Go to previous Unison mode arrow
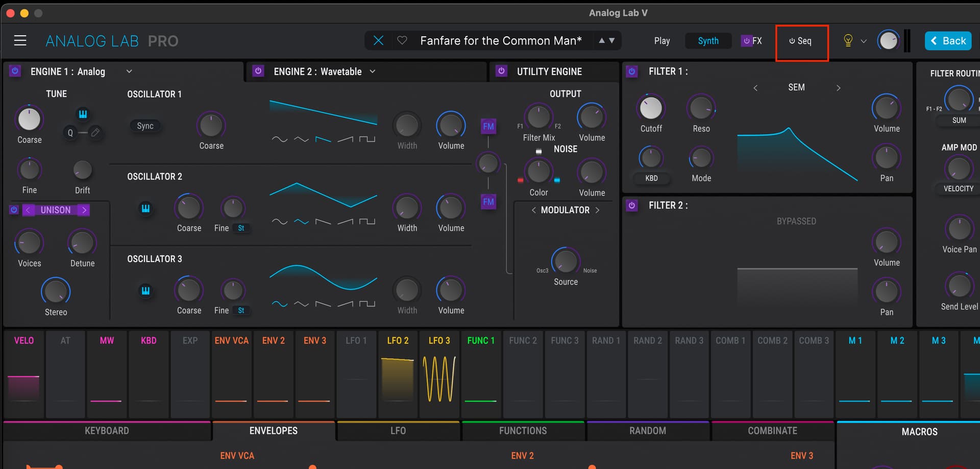This screenshot has height=469, width=980. [29, 210]
